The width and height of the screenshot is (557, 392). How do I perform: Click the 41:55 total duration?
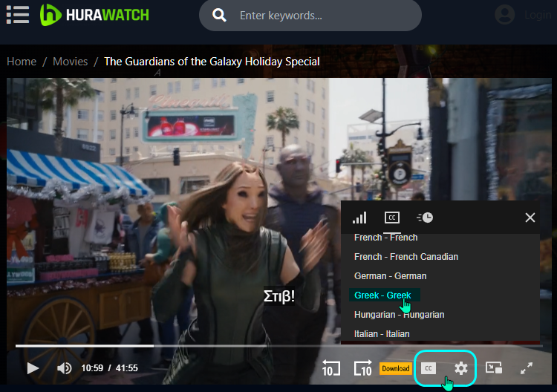click(127, 368)
